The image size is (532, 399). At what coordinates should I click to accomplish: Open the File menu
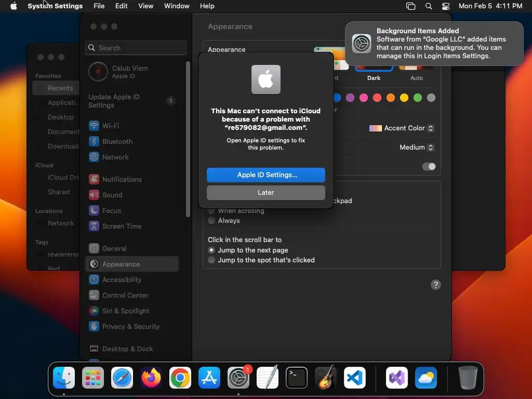coord(99,6)
